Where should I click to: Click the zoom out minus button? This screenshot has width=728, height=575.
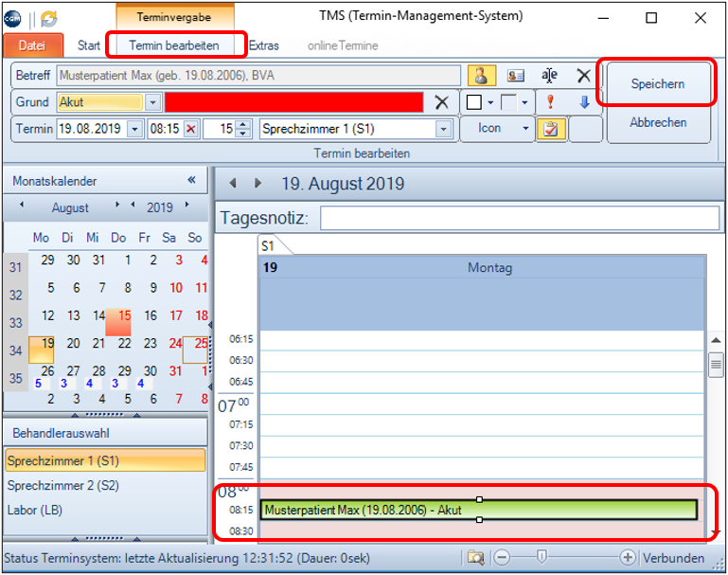pos(502,557)
